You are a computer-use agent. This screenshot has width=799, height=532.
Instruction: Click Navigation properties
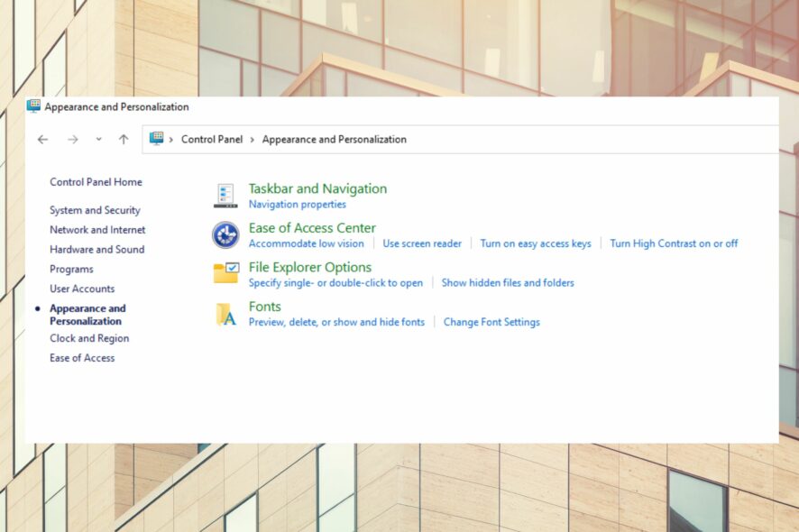(298, 204)
